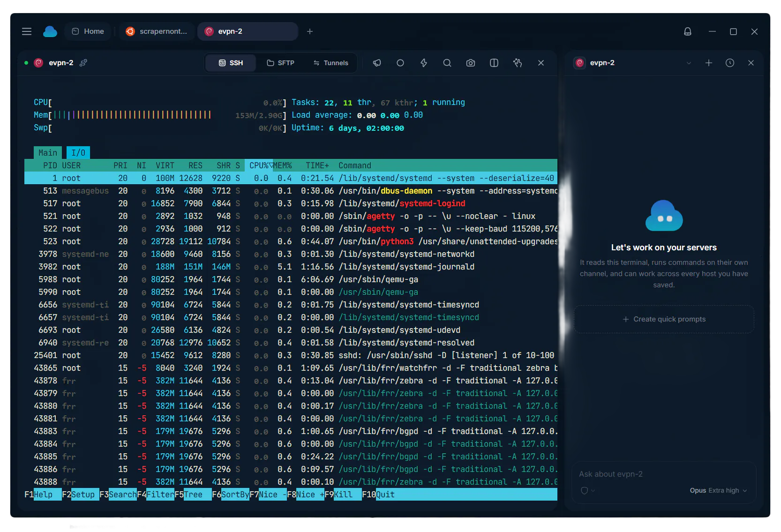This screenshot has height=532, width=781.
Task: Select the evpn-2 top tab
Action: coord(248,31)
